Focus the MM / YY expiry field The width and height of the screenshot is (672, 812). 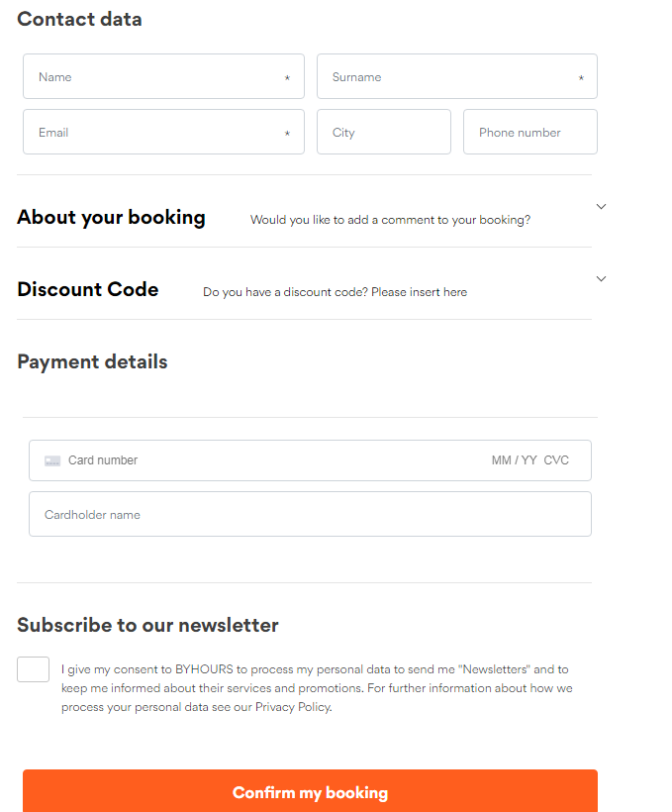(514, 460)
